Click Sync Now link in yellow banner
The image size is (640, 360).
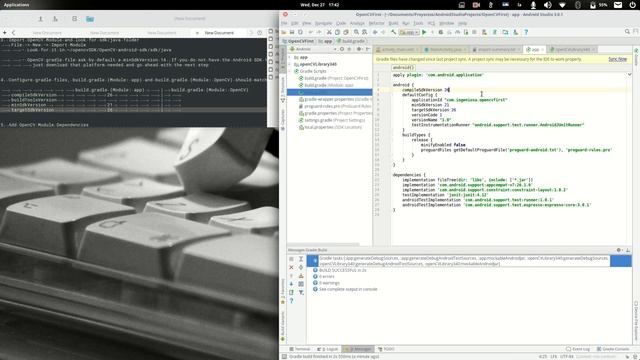pos(618,59)
